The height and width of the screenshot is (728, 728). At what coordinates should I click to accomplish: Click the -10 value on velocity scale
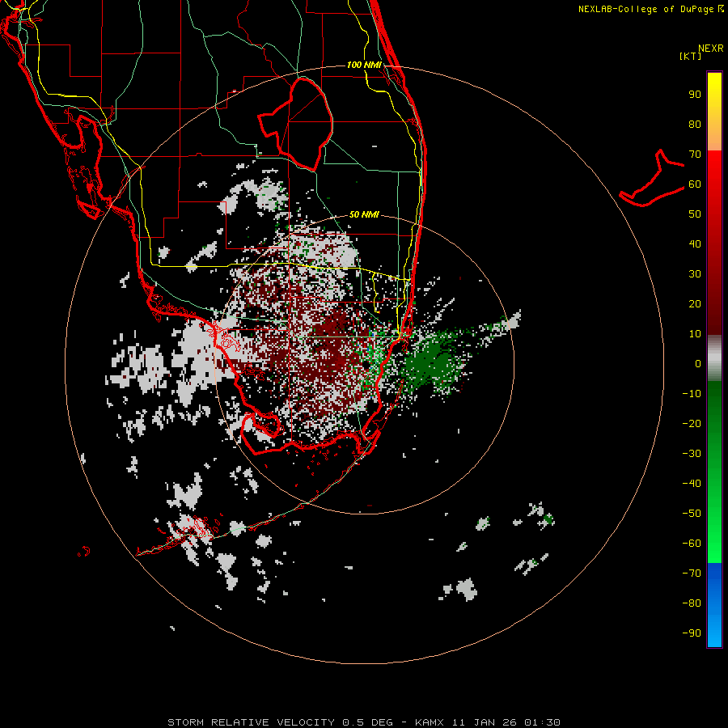[x=692, y=394]
